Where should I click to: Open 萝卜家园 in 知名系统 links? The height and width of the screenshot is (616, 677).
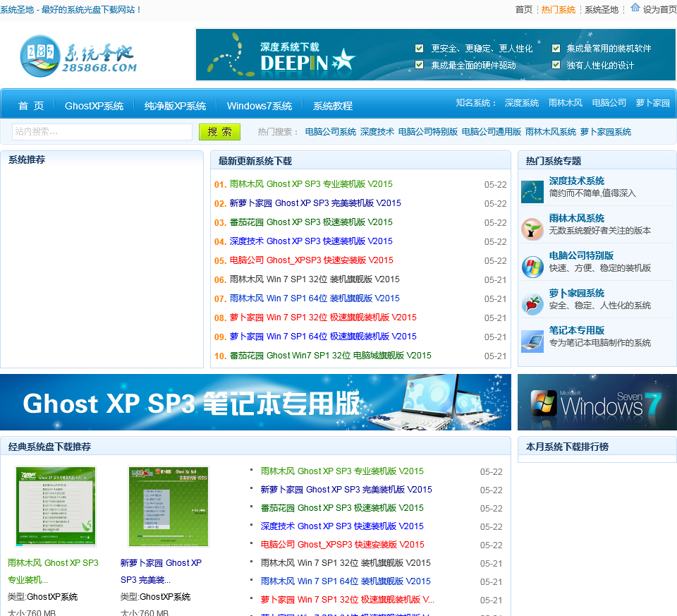[652, 103]
